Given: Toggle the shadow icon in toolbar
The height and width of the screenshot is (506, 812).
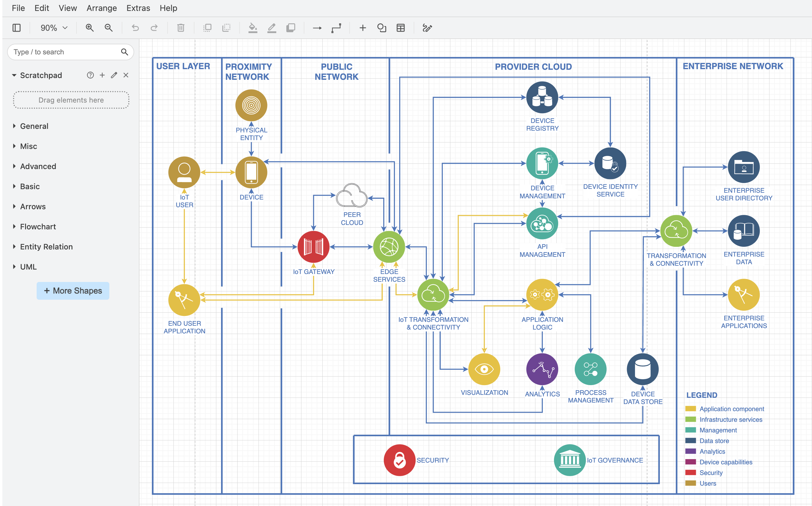Looking at the screenshot, I should (x=291, y=28).
